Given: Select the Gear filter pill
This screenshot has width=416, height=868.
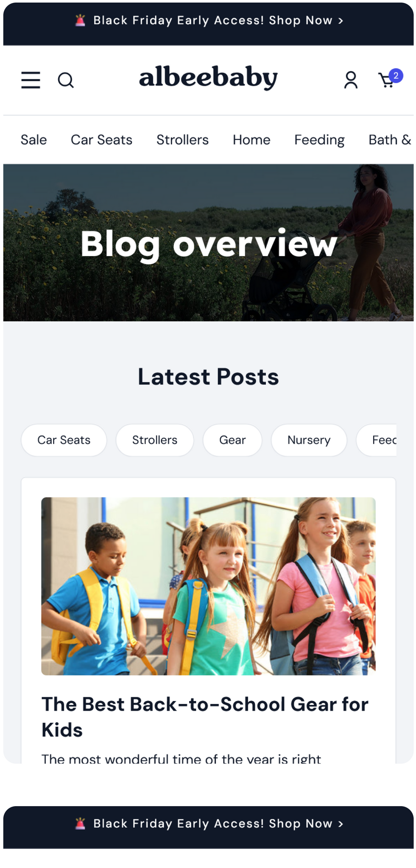Looking at the screenshot, I should (232, 440).
